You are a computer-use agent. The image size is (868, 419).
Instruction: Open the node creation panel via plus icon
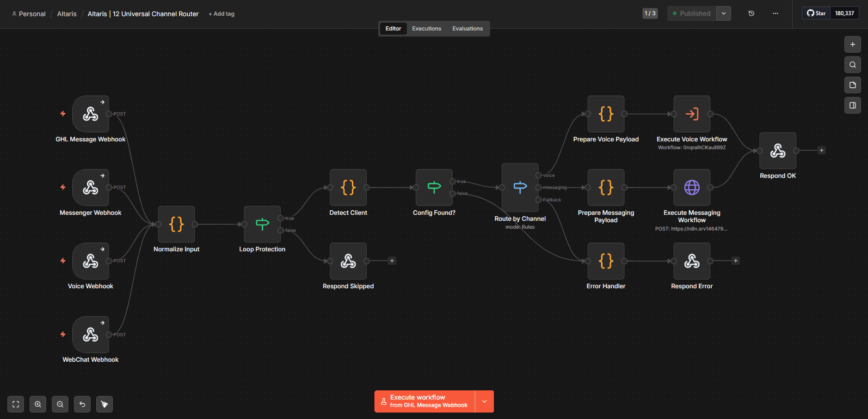(853, 44)
